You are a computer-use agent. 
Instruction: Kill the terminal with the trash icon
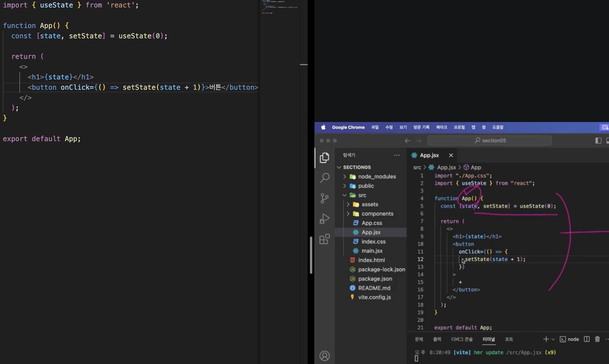coord(597,339)
